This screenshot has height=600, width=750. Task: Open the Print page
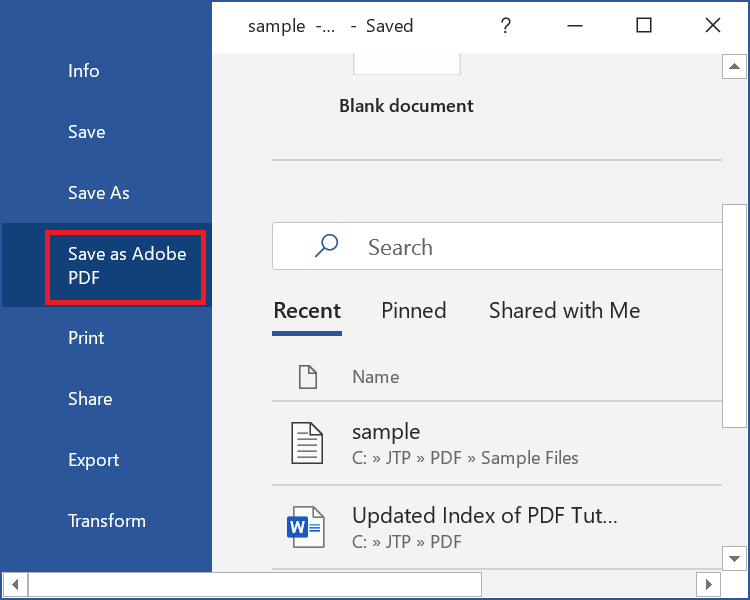(x=86, y=338)
